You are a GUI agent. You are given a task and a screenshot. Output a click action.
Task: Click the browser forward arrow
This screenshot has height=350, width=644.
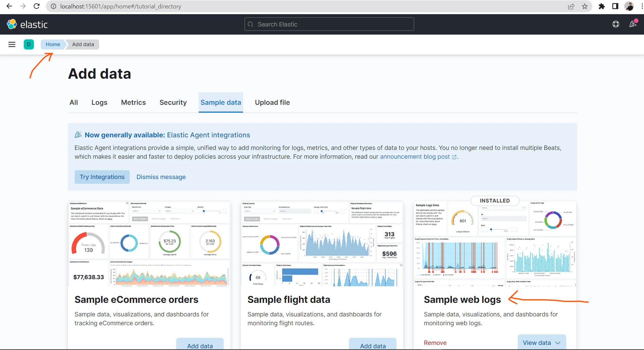point(23,6)
